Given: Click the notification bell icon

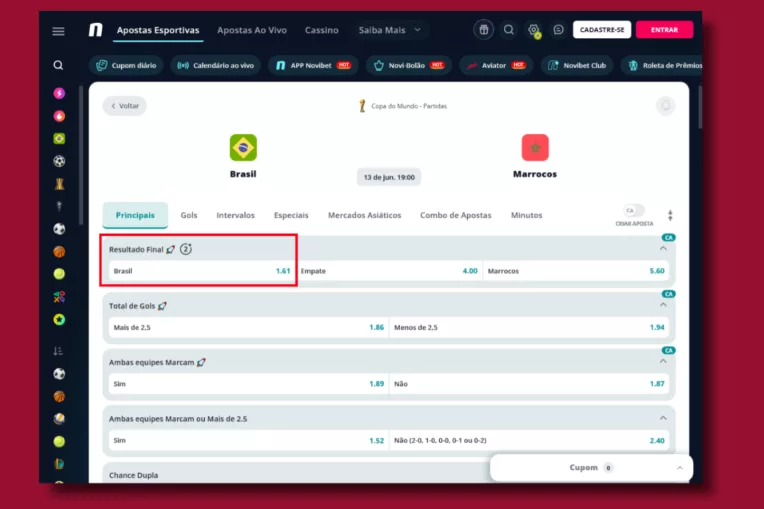Looking at the screenshot, I should point(665,106).
